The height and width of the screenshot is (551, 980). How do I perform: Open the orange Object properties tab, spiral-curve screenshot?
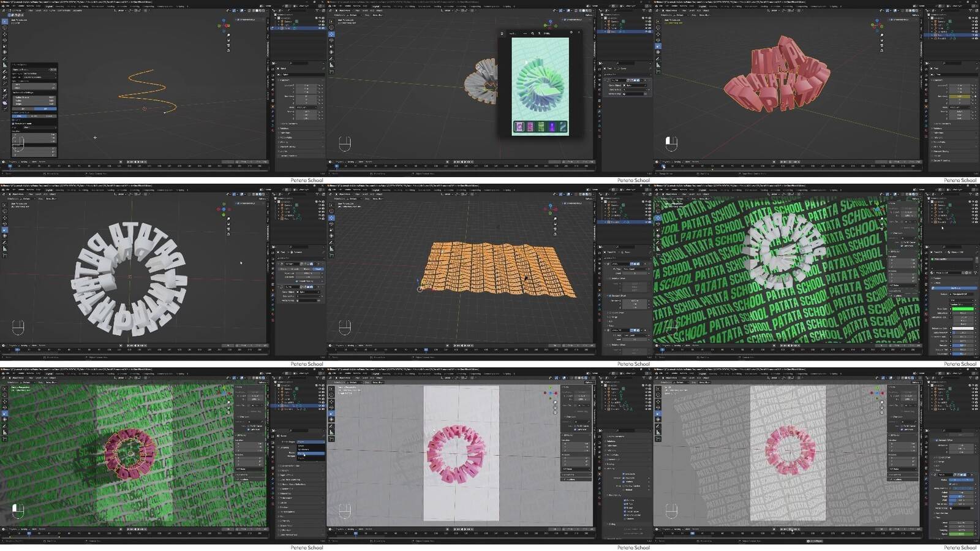coord(273,105)
